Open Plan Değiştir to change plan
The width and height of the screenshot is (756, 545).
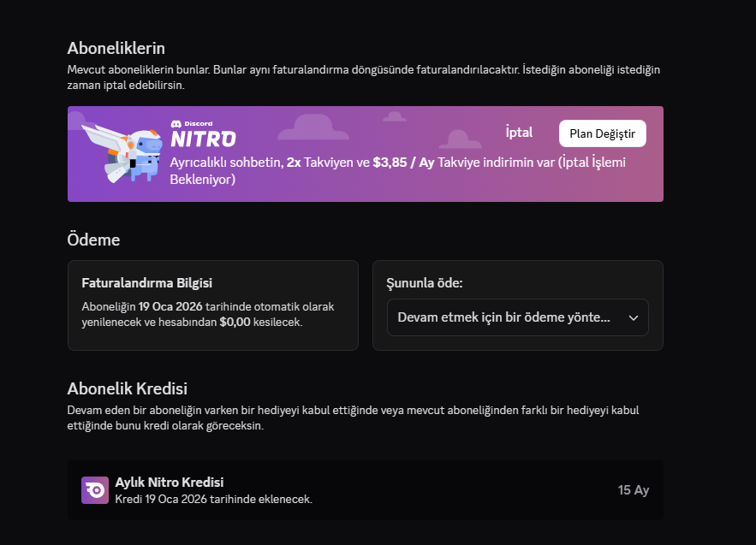(602, 133)
